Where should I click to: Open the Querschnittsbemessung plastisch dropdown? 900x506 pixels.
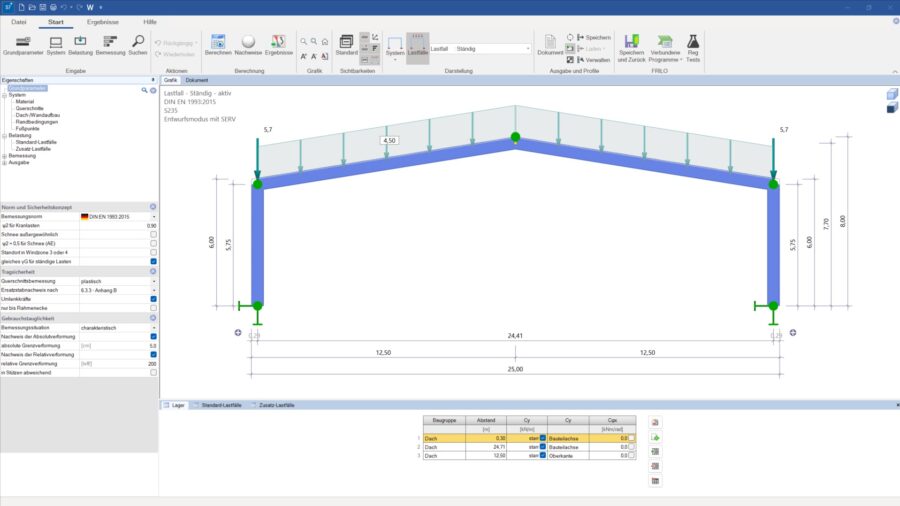coord(153,280)
